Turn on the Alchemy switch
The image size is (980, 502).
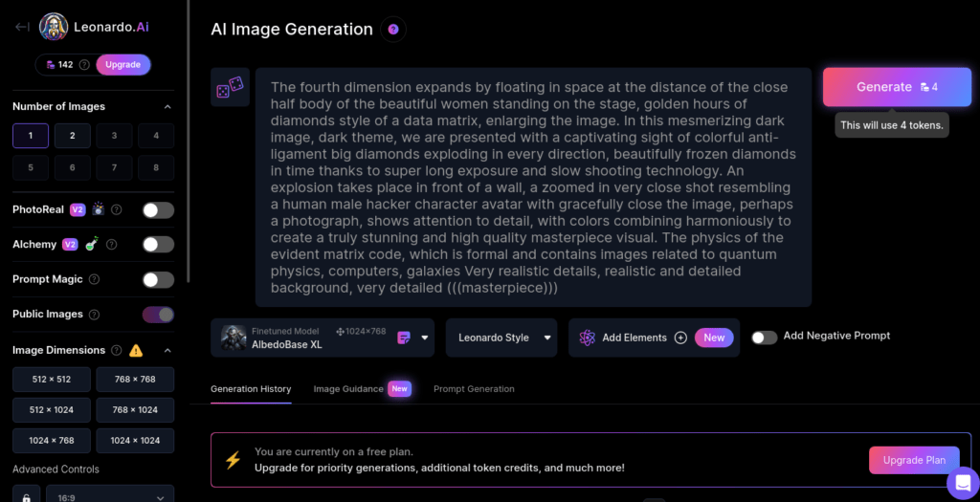pos(158,245)
